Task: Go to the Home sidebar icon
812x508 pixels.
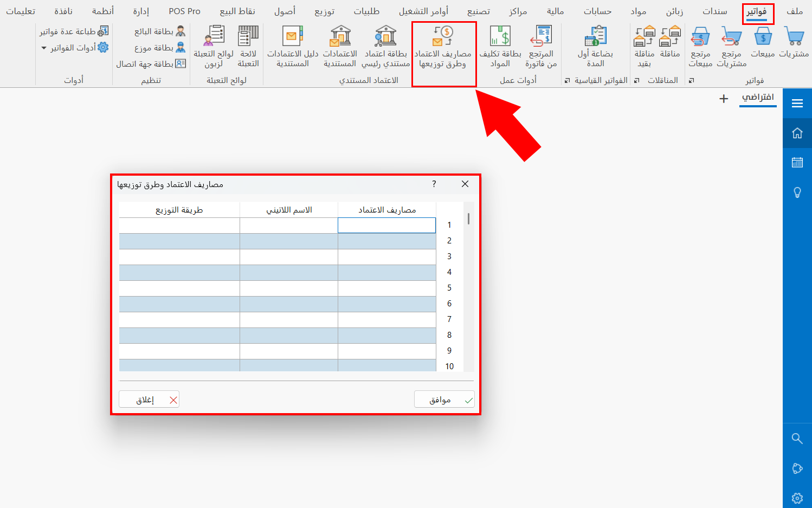Action: (797, 133)
